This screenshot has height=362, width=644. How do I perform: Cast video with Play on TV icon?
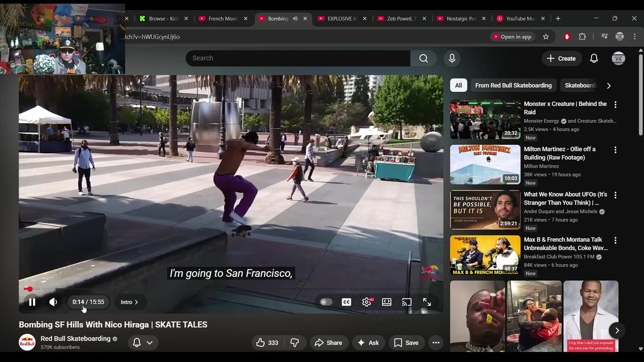(407, 302)
